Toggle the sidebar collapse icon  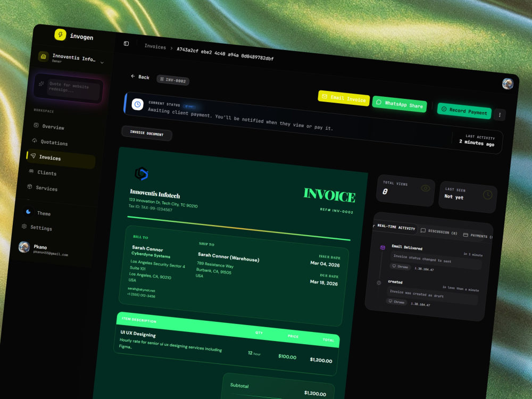tap(126, 44)
